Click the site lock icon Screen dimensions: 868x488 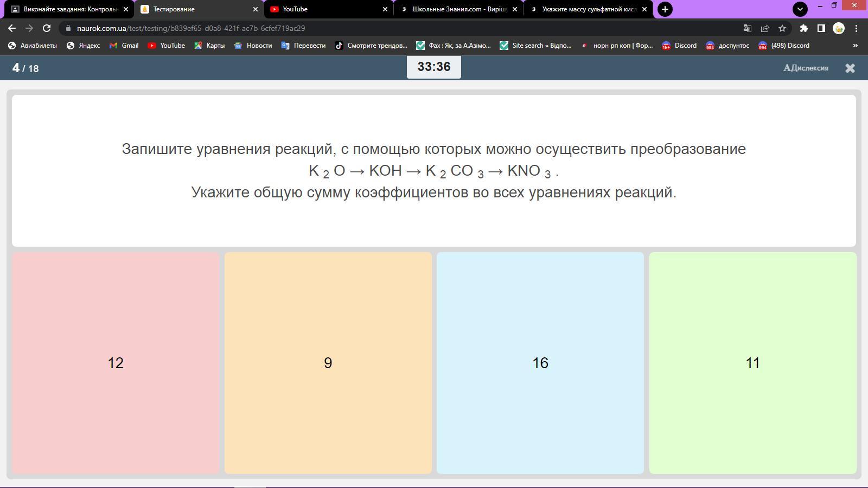[67, 28]
